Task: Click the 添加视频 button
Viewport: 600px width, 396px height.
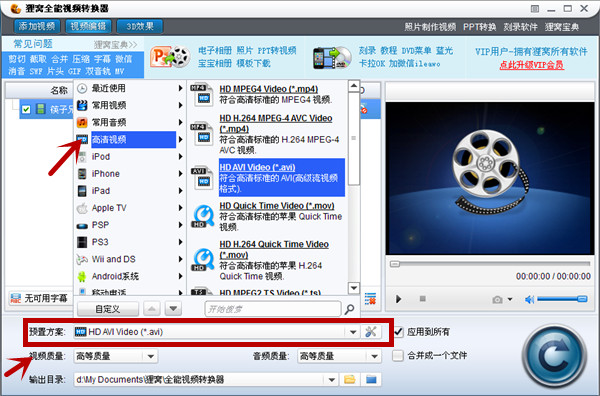Action: click(37, 26)
